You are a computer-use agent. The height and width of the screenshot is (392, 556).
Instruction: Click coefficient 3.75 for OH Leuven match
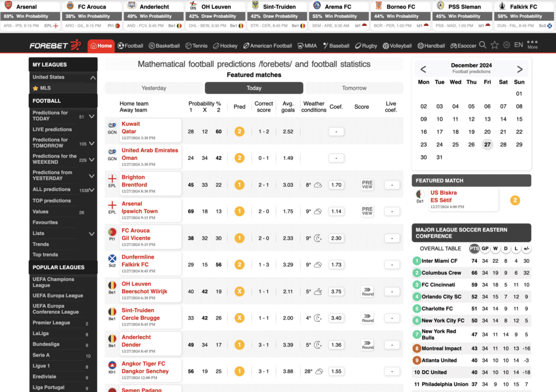pyautogui.click(x=336, y=291)
